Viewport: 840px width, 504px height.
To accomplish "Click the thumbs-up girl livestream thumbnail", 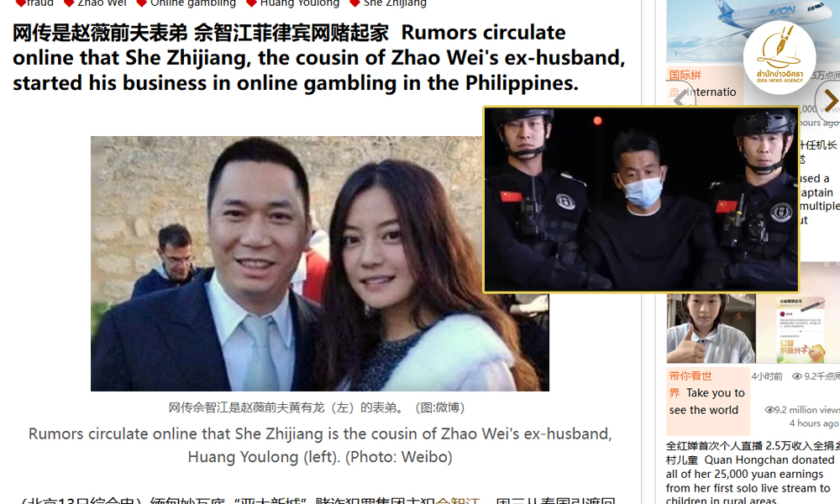I will click(x=711, y=328).
